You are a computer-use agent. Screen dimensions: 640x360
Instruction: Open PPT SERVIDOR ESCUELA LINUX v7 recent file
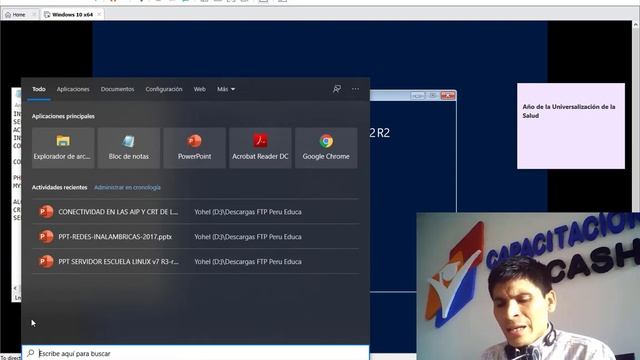[x=196, y=261]
